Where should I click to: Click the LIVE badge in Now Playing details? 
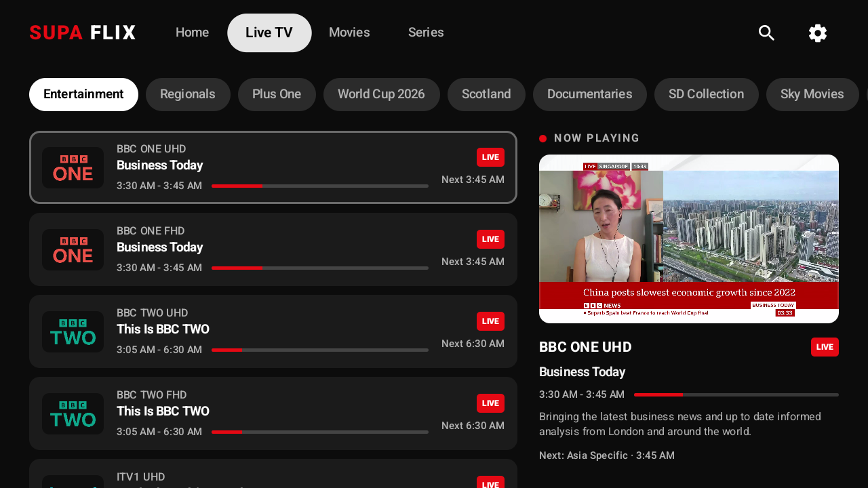(x=825, y=347)
